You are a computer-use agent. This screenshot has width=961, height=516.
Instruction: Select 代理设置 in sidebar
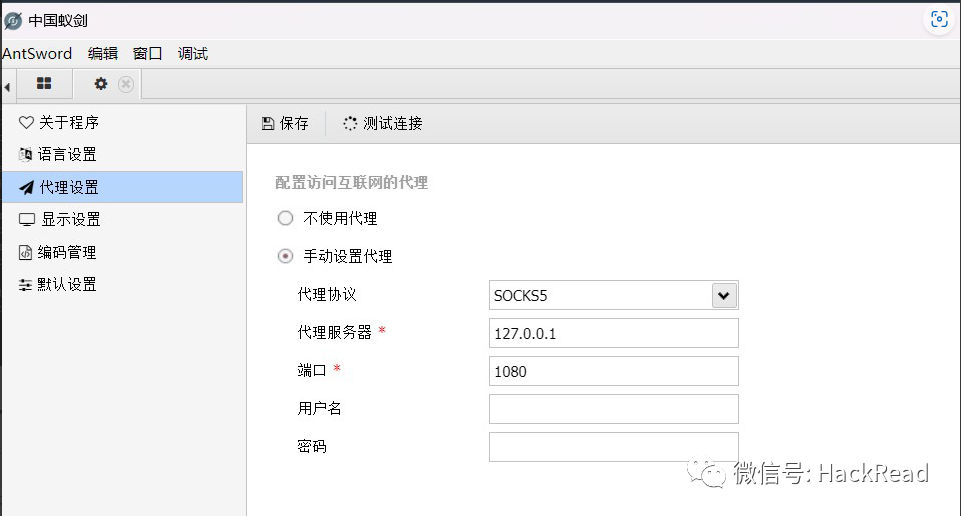123,187
